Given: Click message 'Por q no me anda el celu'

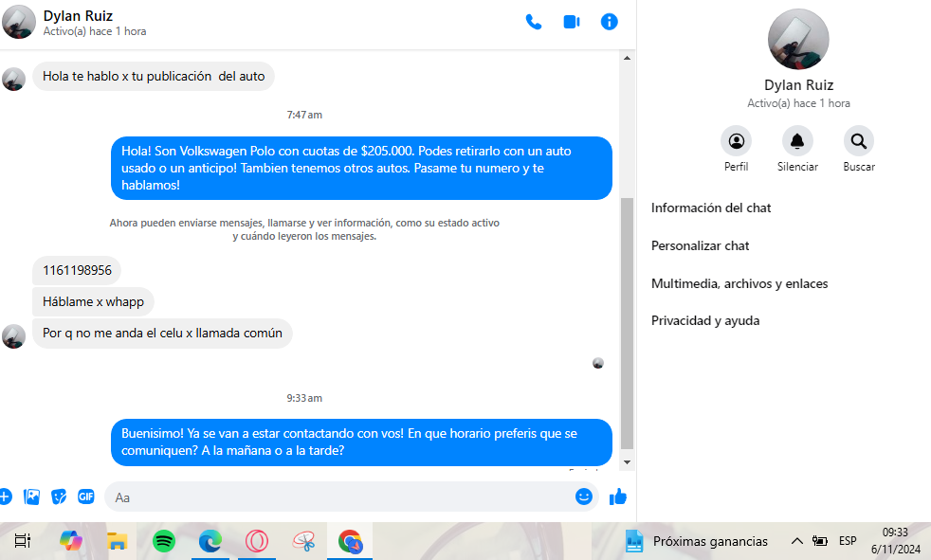Looking at the screenshot, I should [162, 334].
